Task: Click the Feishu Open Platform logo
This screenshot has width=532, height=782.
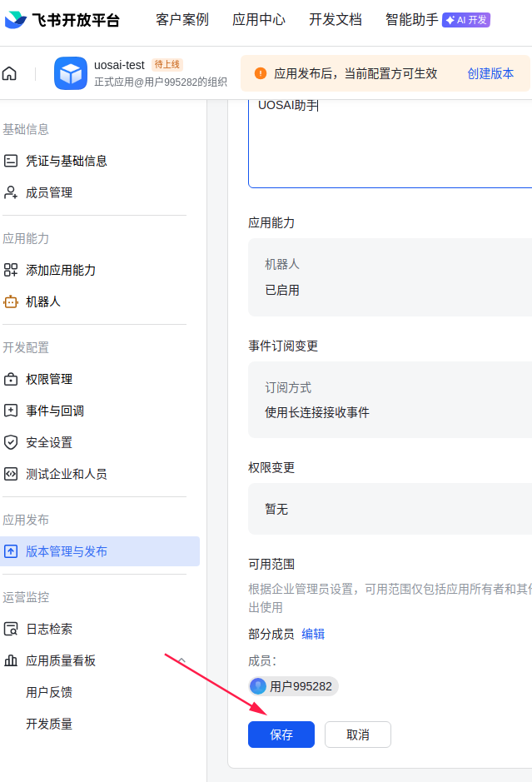Action: (16, 19)
